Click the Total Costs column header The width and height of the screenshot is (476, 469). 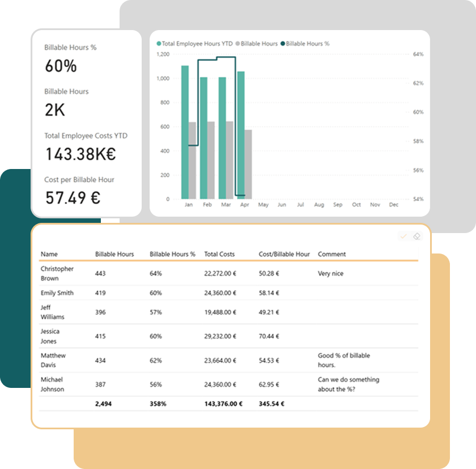219,254
